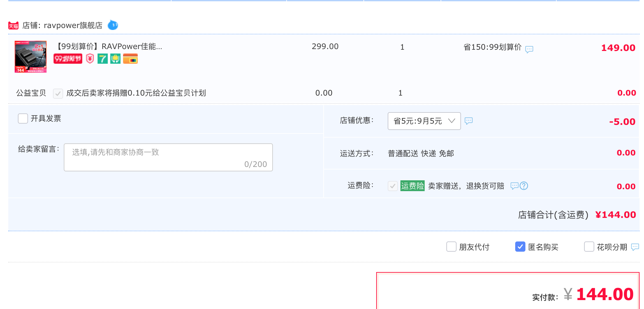Click the 0/200 character counter
Screen dimensions: 644x309
point(256,164)
